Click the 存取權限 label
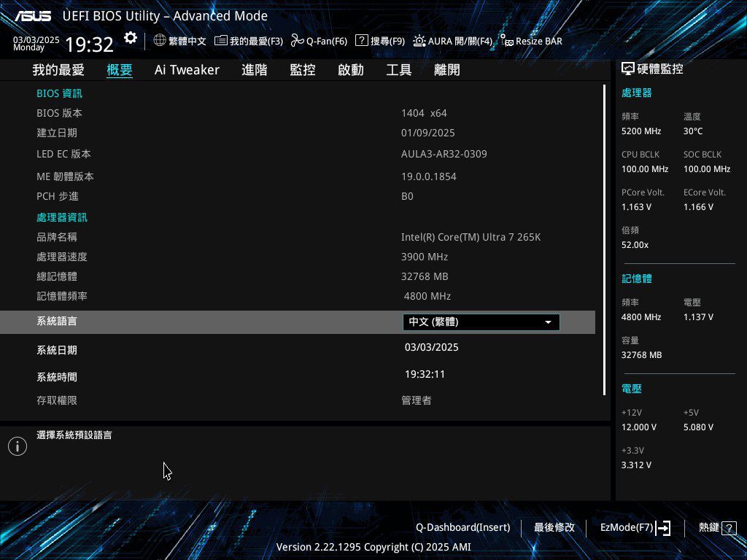 tap(57, 400)
